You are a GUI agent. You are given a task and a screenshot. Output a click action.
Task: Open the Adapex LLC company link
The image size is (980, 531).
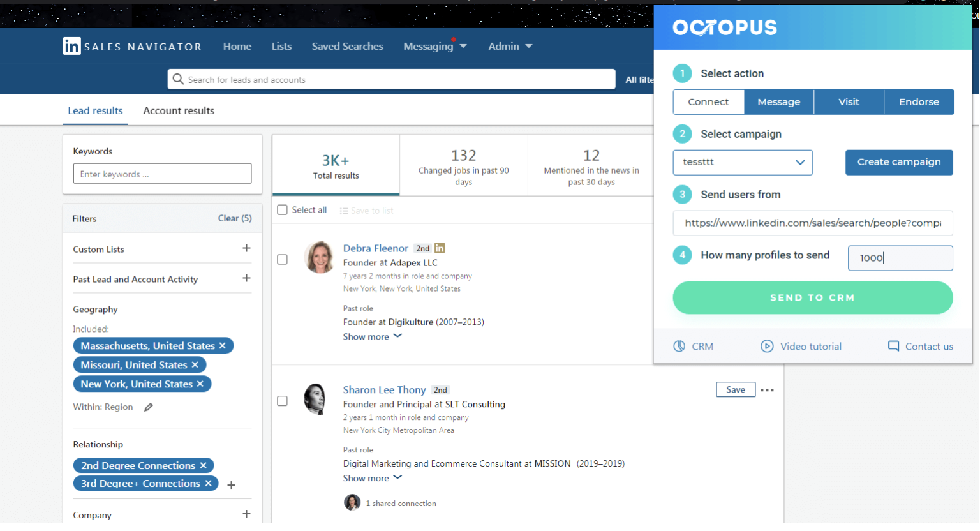(x=413, y=263)
